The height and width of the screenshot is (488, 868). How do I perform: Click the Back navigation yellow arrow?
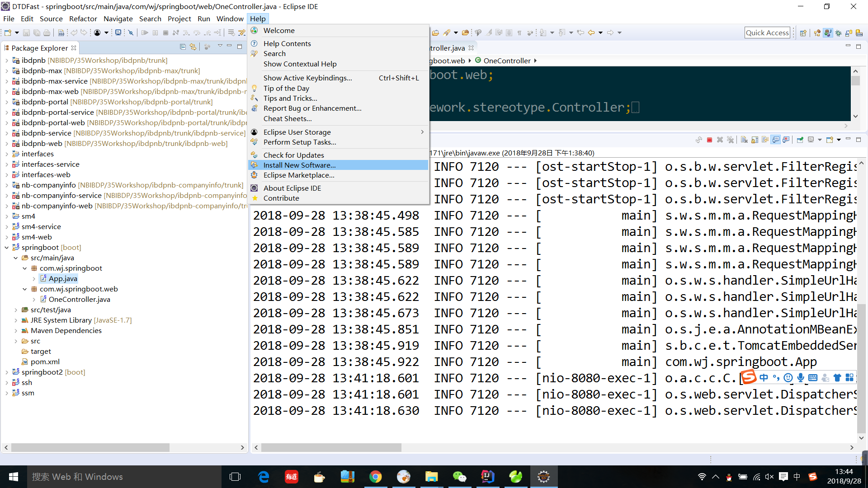click(591, 33)
